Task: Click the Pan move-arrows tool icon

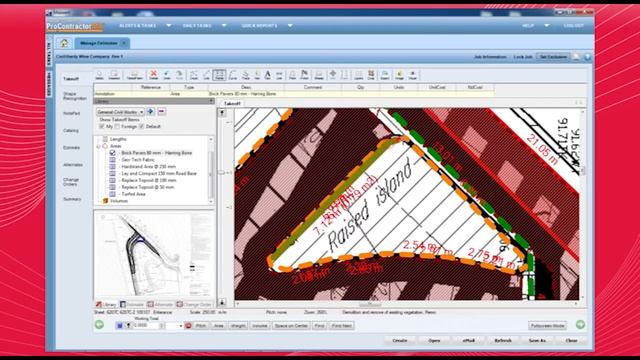Action: tap(333, 75)
